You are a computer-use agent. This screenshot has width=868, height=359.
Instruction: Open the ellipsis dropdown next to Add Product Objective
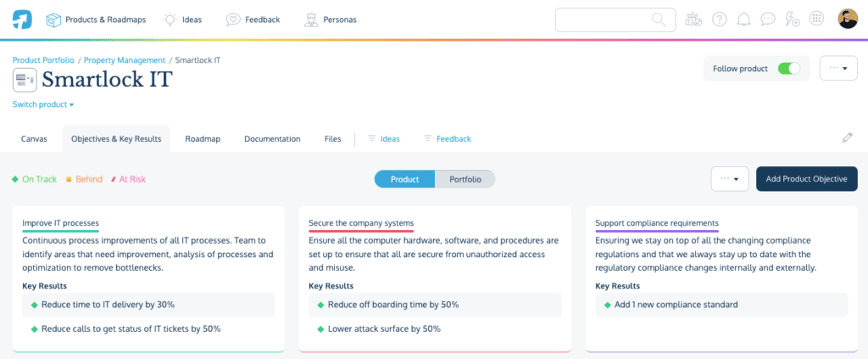(729, 179)
